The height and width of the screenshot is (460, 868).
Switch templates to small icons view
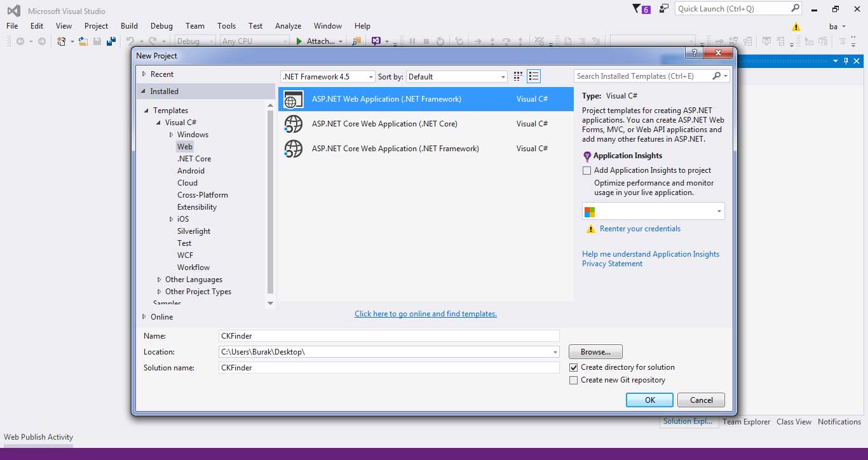[x=518, y=76]
